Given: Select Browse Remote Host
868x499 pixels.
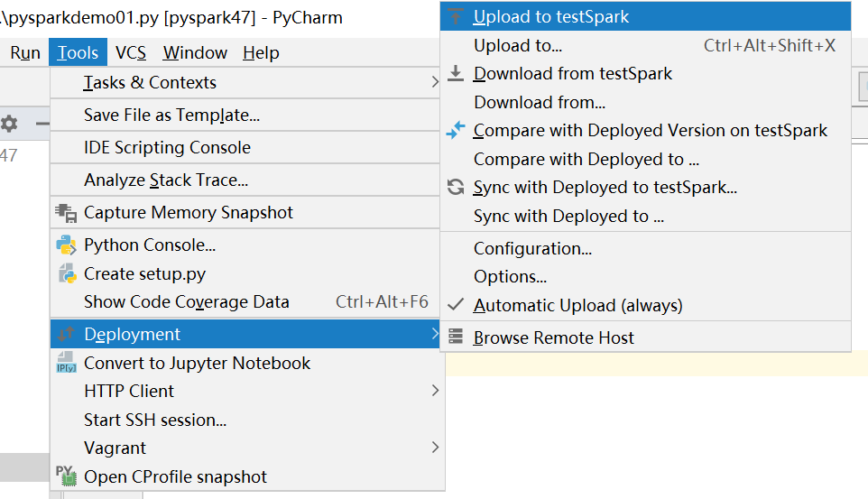Looking at the screenshot, I should tap(645, 337).
